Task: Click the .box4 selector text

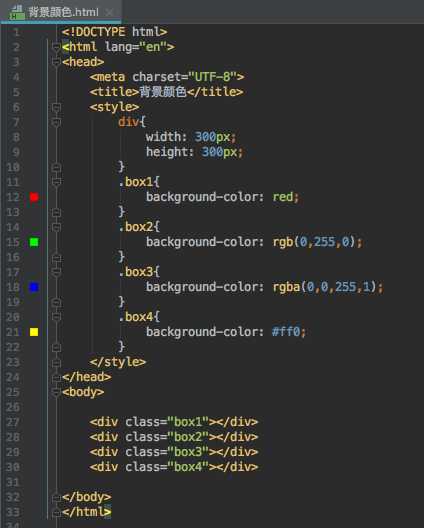Action: [136, 317]
